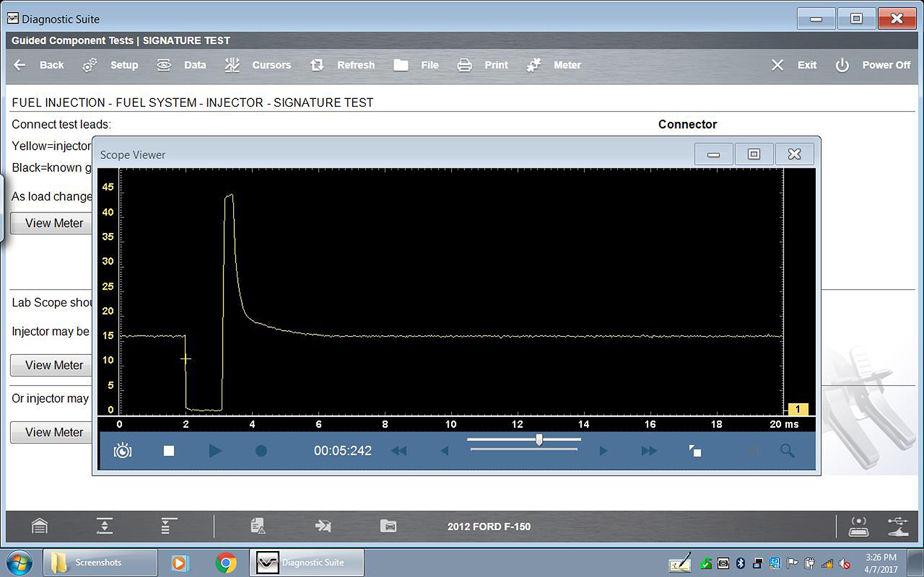The height and width of the screenshot is (577, 924).
Task: Open the Setup menu
Action: click(111, 65)
